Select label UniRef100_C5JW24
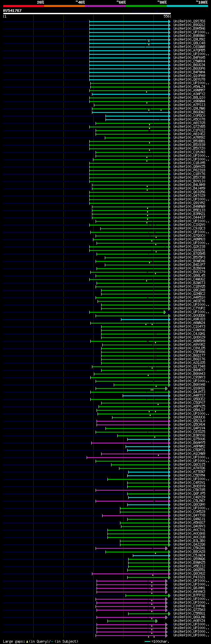Screen dimensions: 211x644 (x=189, y=555)
